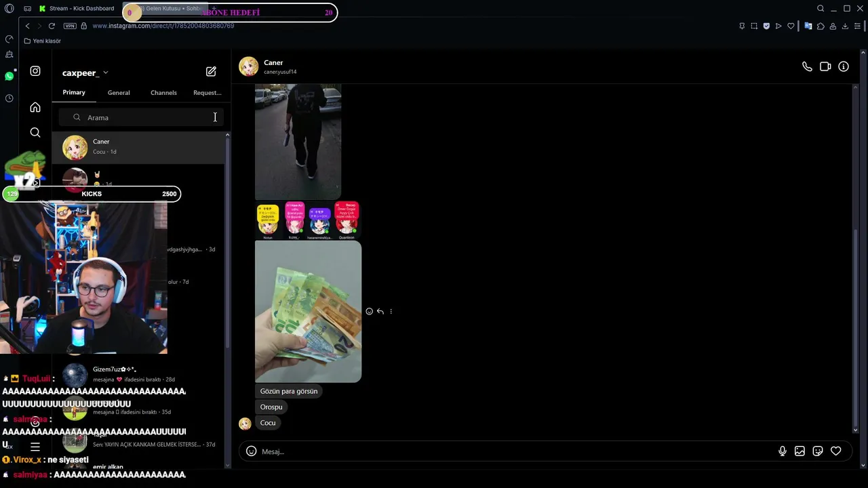Open site security padlock icon
The width and height of the screenshot is (868, 488).
(84, 26)
